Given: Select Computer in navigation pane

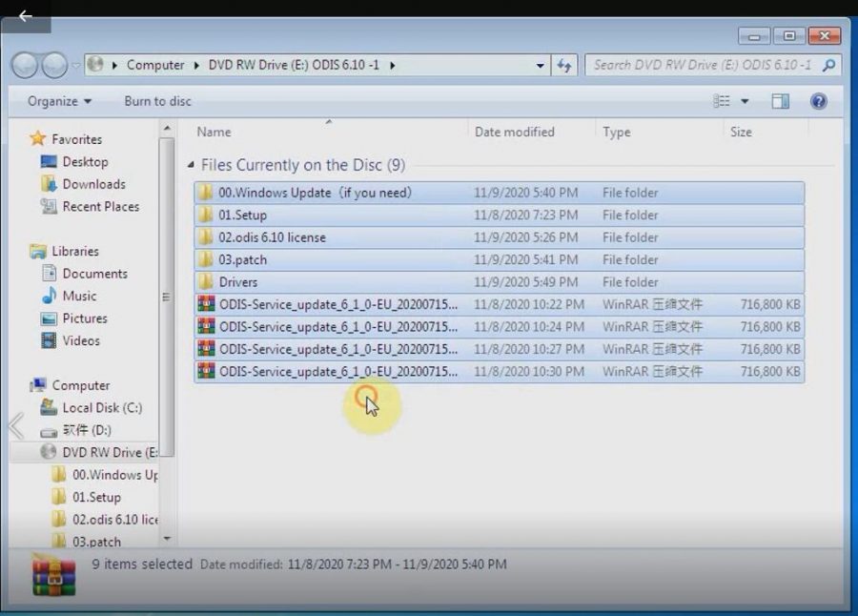Looking at the screenshot, I should 80,385.
